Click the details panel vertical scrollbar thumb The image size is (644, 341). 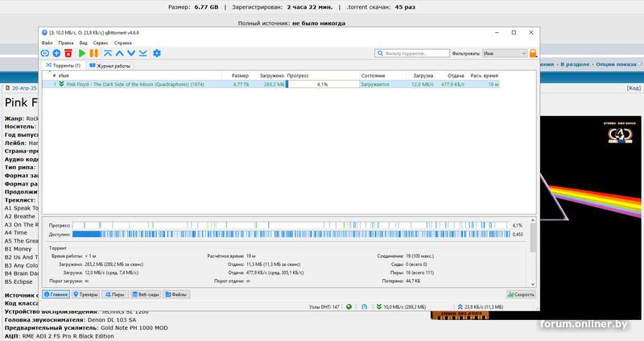[x=533, y=238]
